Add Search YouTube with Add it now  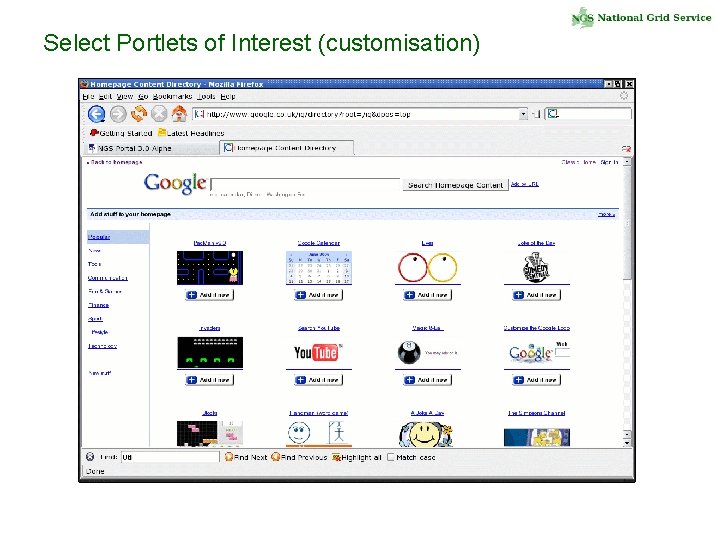(319, 380)
